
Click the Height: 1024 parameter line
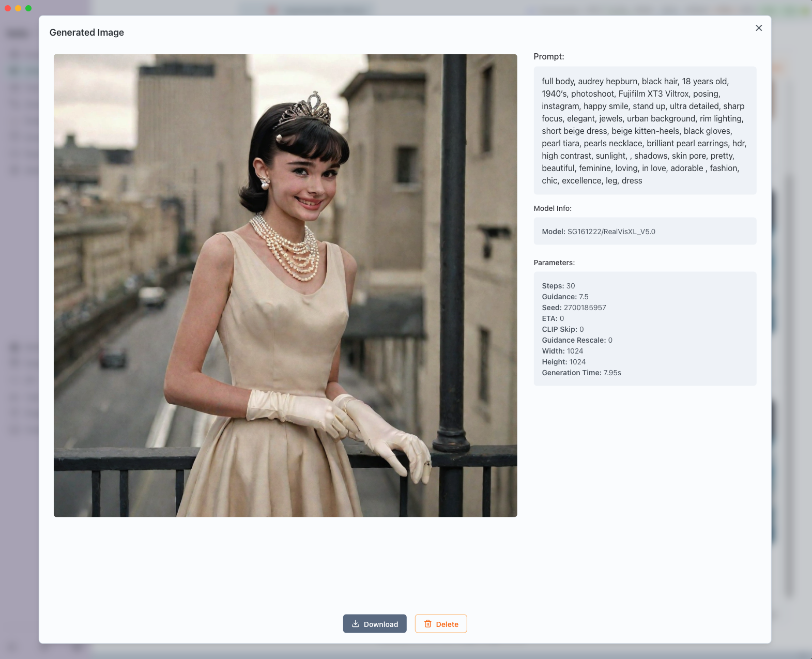(564, 362)
